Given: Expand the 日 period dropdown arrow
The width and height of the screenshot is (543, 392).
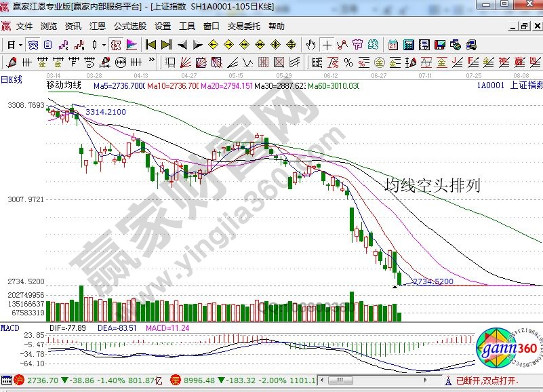Looking at the screenshot, I should click(x=21, y=45).
